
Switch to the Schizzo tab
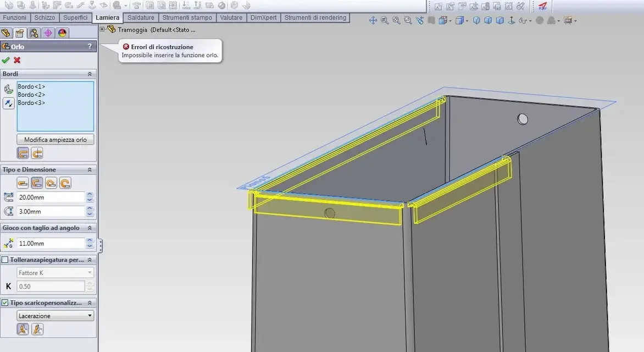(45, 18)
